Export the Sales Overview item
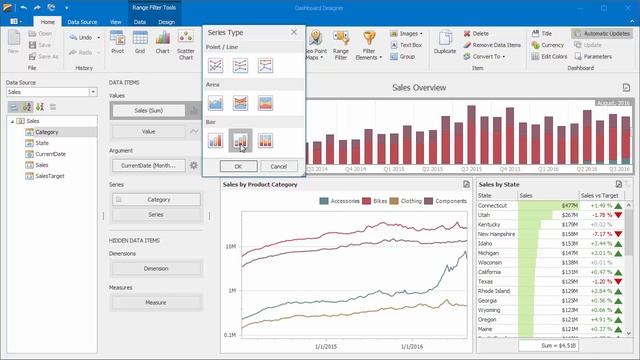This screenshot has width=640, height=360. pos(626,87)
